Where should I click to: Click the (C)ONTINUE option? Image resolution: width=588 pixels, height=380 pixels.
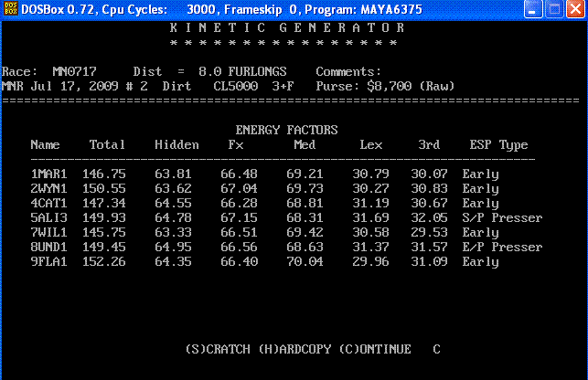[x=375, y=349]
